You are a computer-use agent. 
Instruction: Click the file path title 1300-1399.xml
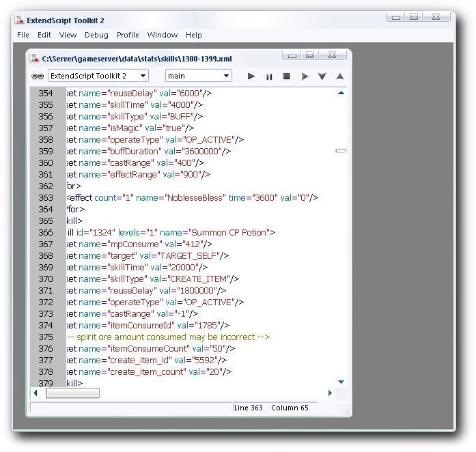(137, 59)
